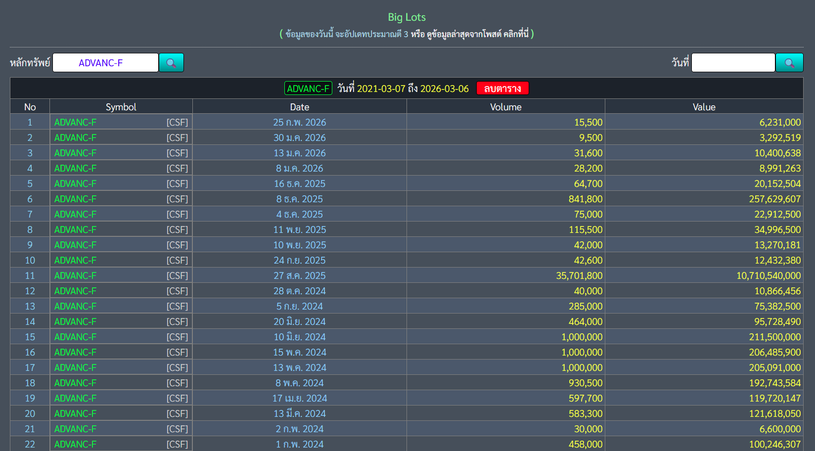Sort by the Symbol column header
Viewport: 815px width, 451px height.
pyautogui.click(x=121, y=106)
